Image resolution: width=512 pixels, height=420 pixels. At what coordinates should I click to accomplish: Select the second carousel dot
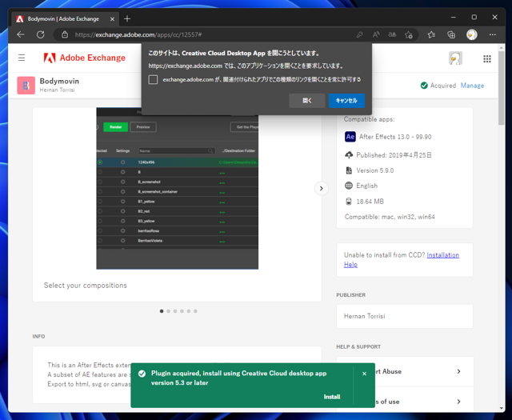pos(169,311)
